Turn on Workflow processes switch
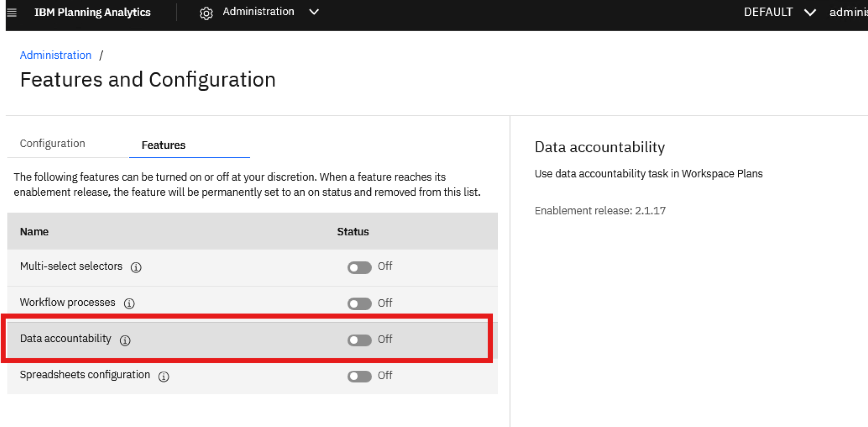 pyautogui.click(x=359, y=303)
